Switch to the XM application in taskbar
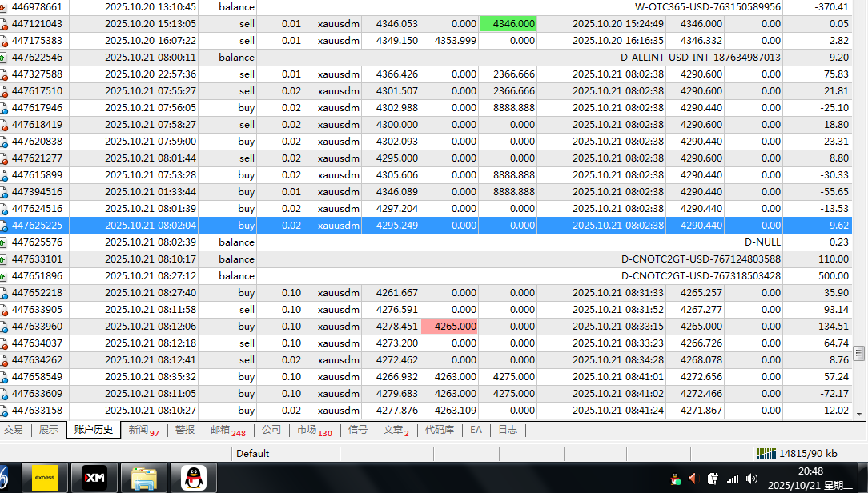 click(x=94, y=478)
